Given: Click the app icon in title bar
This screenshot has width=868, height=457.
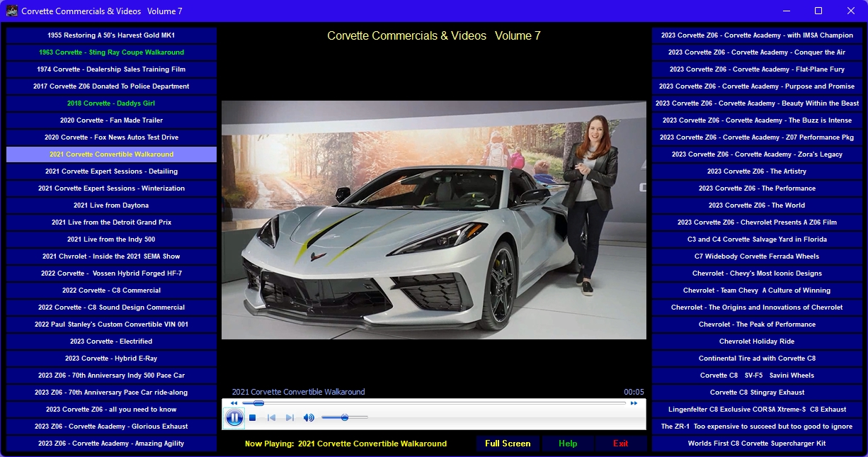Looking at the screenshot, I should 12,11.
